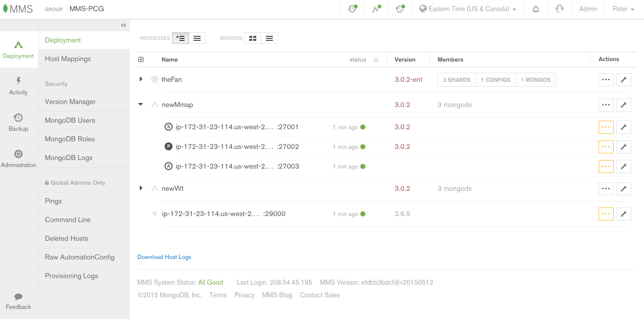Expand the theFan cluster row

(141, 79)
